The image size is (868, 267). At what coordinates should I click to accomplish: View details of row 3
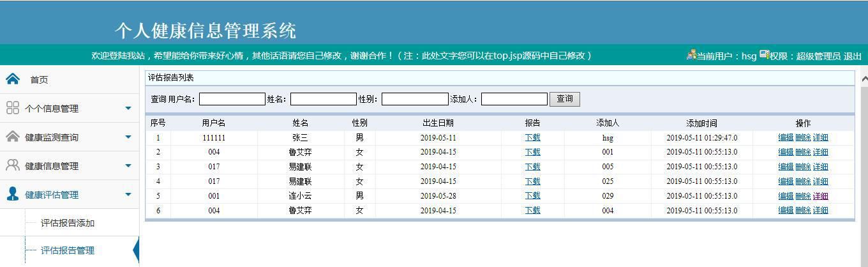[x=820, y=167]
